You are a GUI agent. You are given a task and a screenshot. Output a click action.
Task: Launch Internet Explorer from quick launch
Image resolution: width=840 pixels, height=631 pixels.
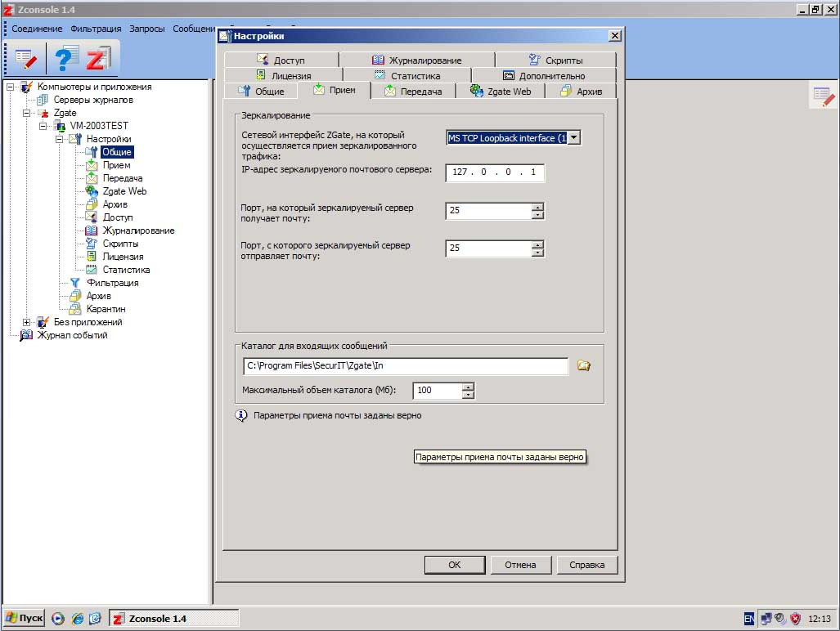[78, 619]
